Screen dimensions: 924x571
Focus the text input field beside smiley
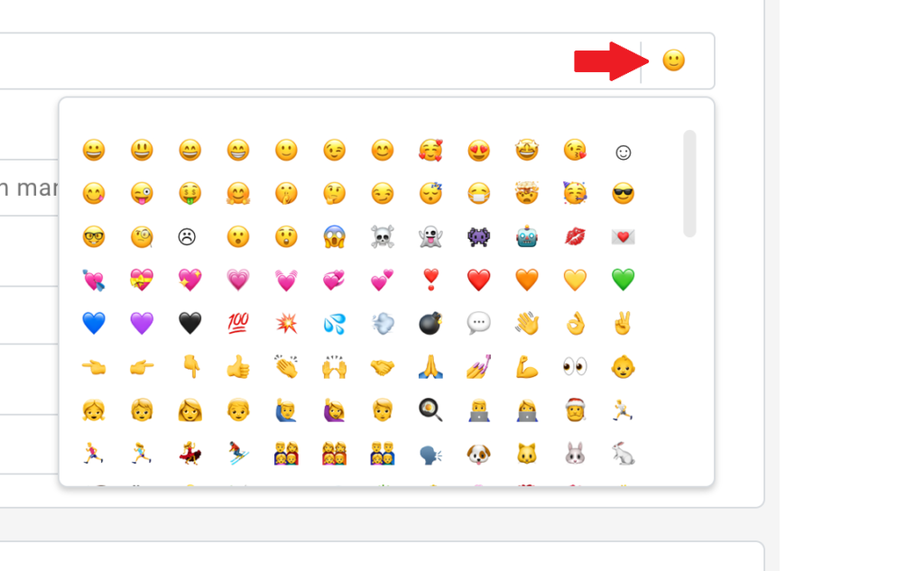pyautogui.click(x=319, y=60)
